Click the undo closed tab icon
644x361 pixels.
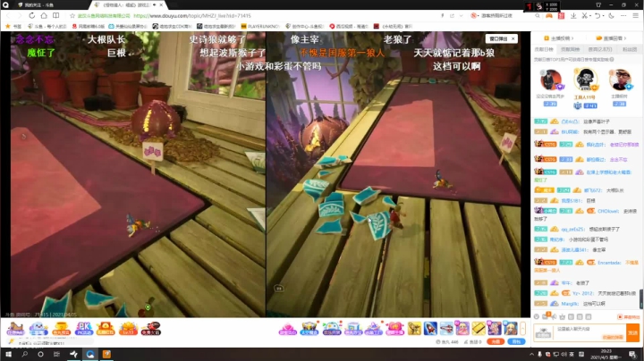(597, 15)
